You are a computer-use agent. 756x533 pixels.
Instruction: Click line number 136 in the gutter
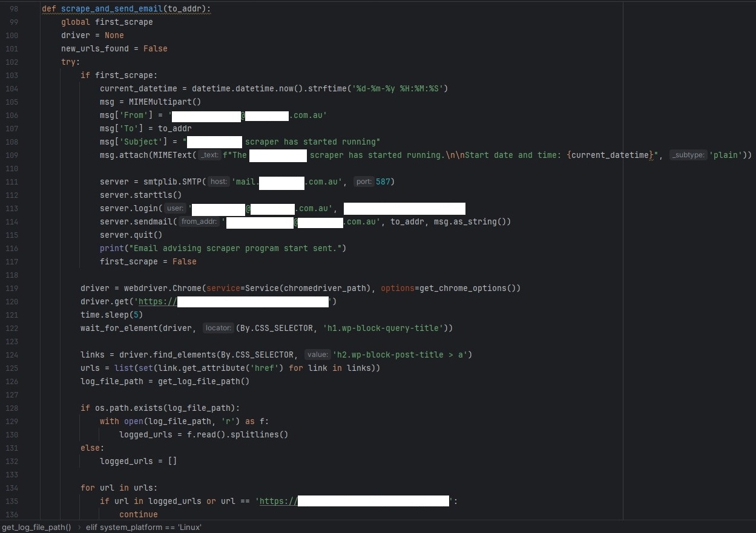click(x=12, y=514)
